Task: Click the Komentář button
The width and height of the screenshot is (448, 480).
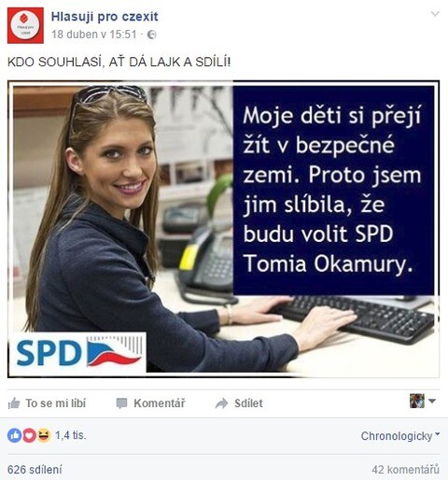Action: [x=150, y=403]
